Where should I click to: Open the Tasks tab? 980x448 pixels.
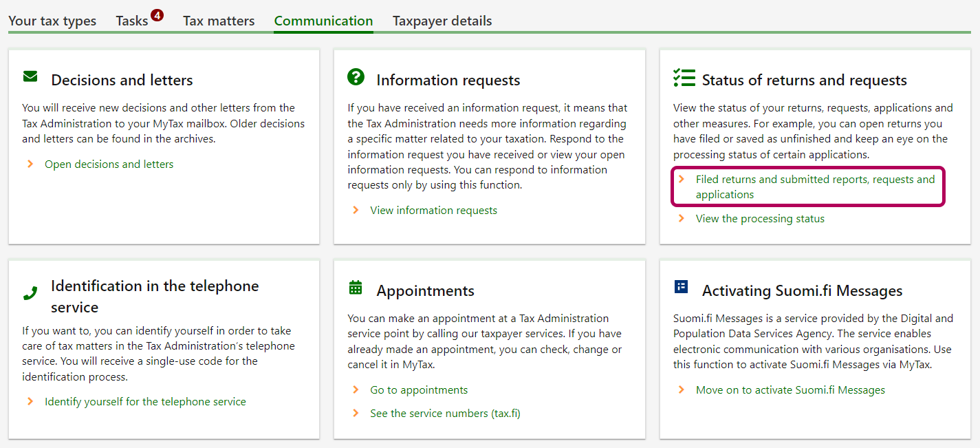pos(131,21)
